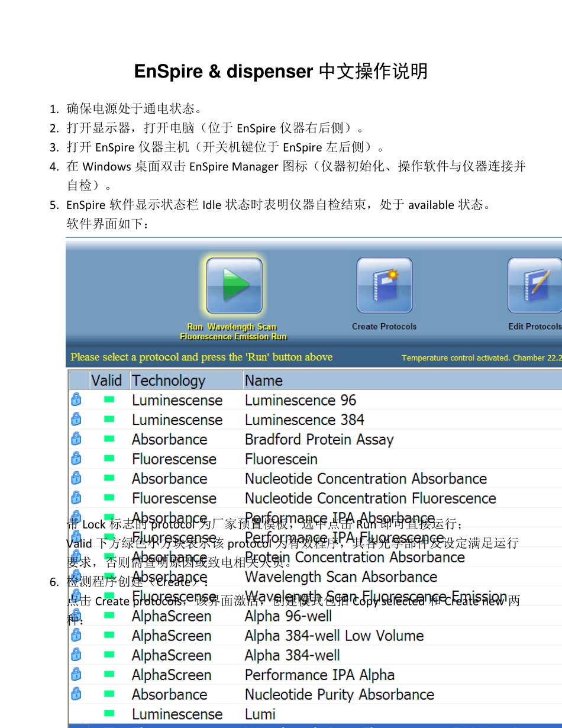Viewport: 562px width, 728px height.
Task: Click AlphaScreen technology cell for Performance IPA Alpha
Action: (172, 675)
